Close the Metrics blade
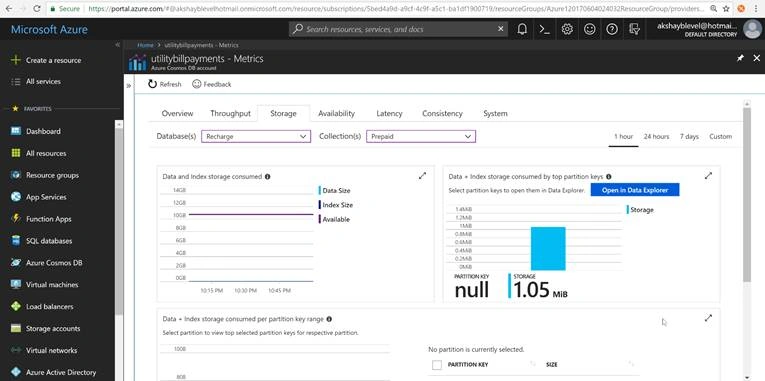 pos(757,58)
